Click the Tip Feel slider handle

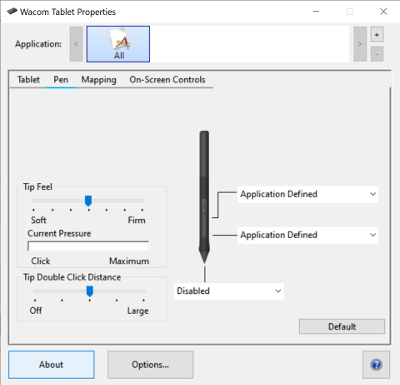(x=88, y=201)
